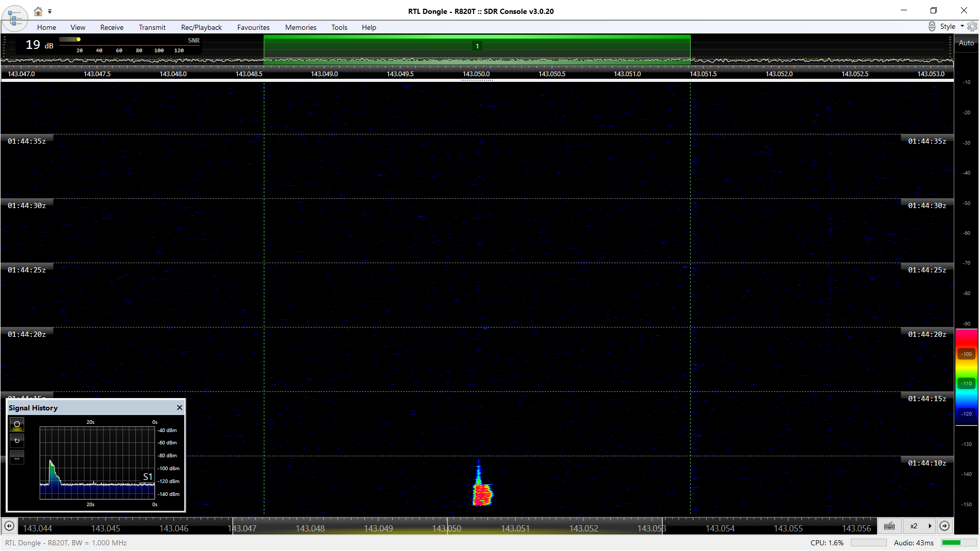
Task: Click the Auto scale button
Action: coord(966,43)
